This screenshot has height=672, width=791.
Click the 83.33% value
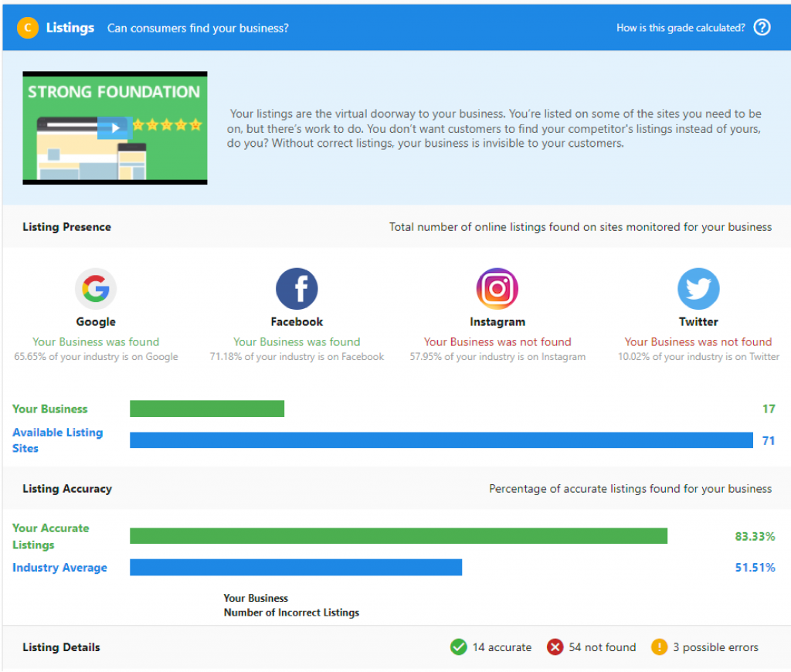coord(755,536)
